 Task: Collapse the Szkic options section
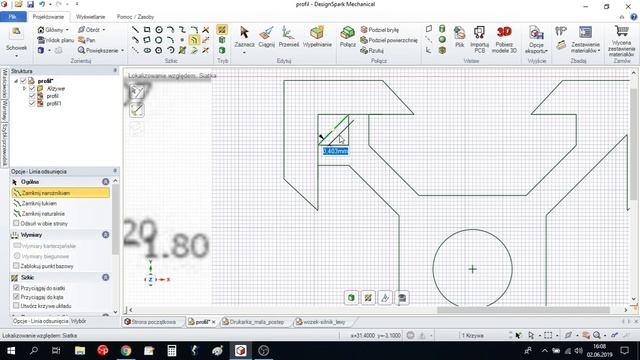point(105,277)
